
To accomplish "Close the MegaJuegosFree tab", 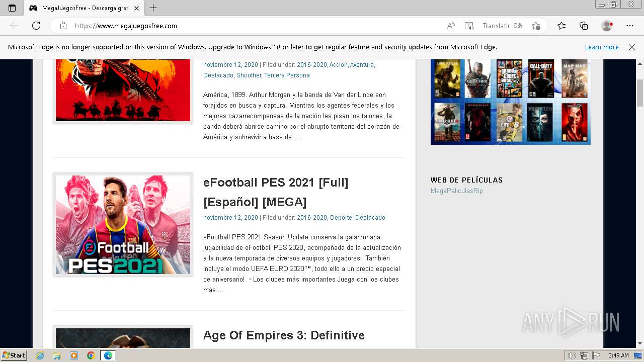I will click(136, 8).
